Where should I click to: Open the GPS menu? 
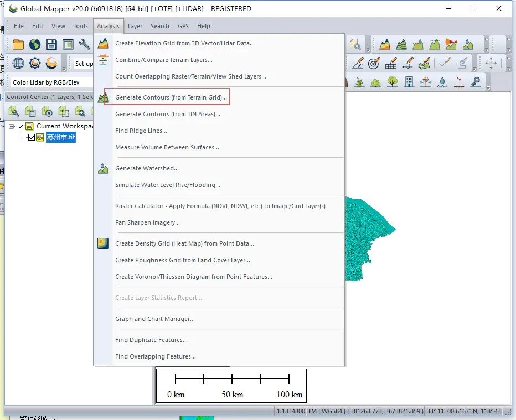coord(183,26)
